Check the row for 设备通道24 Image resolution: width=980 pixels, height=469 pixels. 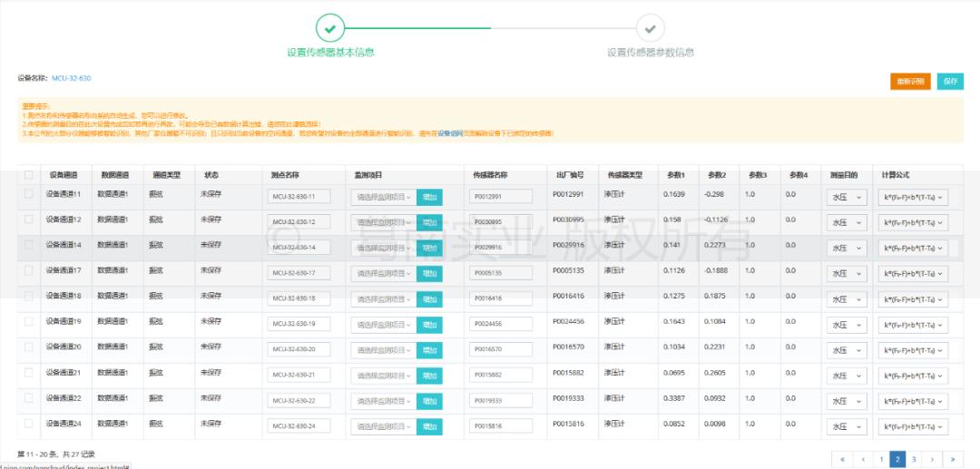coord(29,424)
